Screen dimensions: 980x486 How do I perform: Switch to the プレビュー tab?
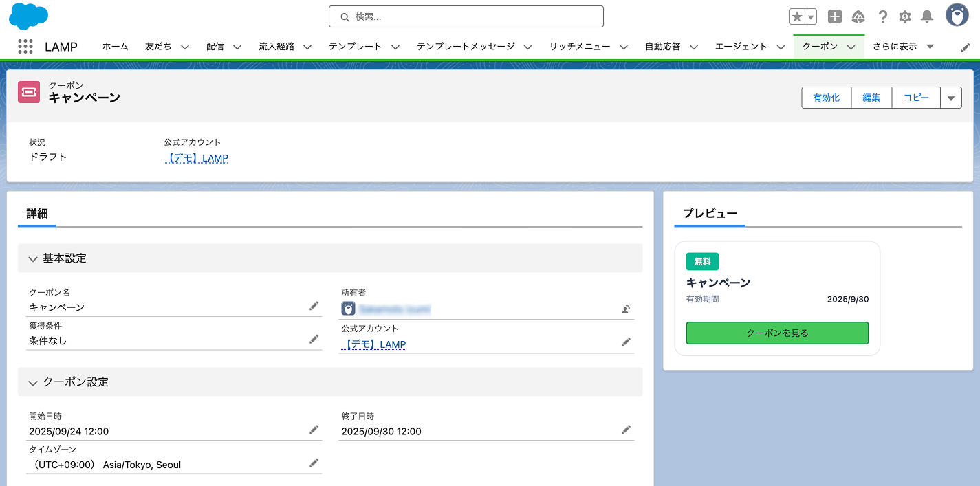[x=710, y=214]
